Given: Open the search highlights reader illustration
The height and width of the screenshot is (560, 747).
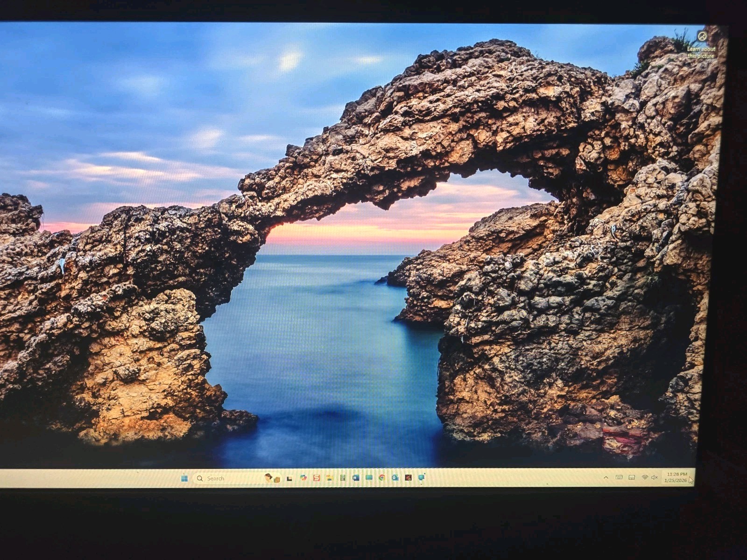Looking at the screenshot, I should pos(272,478).
